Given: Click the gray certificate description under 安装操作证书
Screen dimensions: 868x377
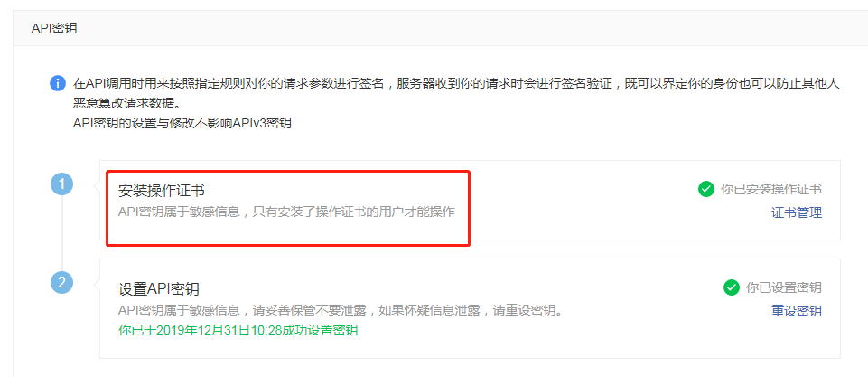Looking at the screenshot, I should pos(286,212).
